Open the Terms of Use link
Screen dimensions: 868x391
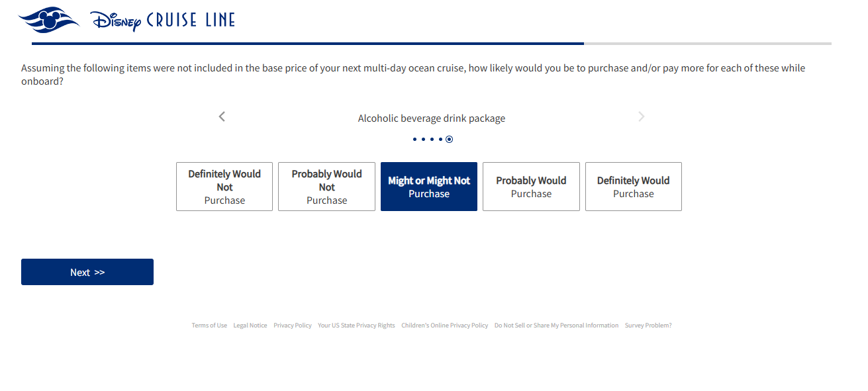pyautogui.click(x=209, y=326)
